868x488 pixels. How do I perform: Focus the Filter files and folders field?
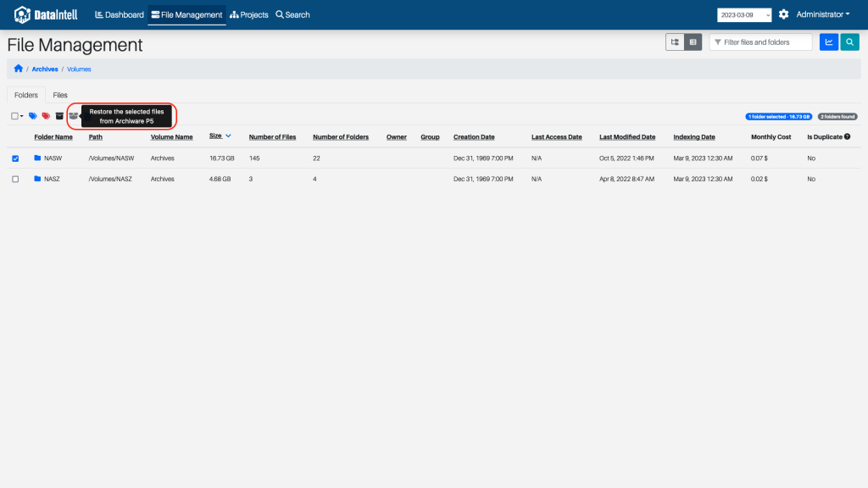coord(760,42)
